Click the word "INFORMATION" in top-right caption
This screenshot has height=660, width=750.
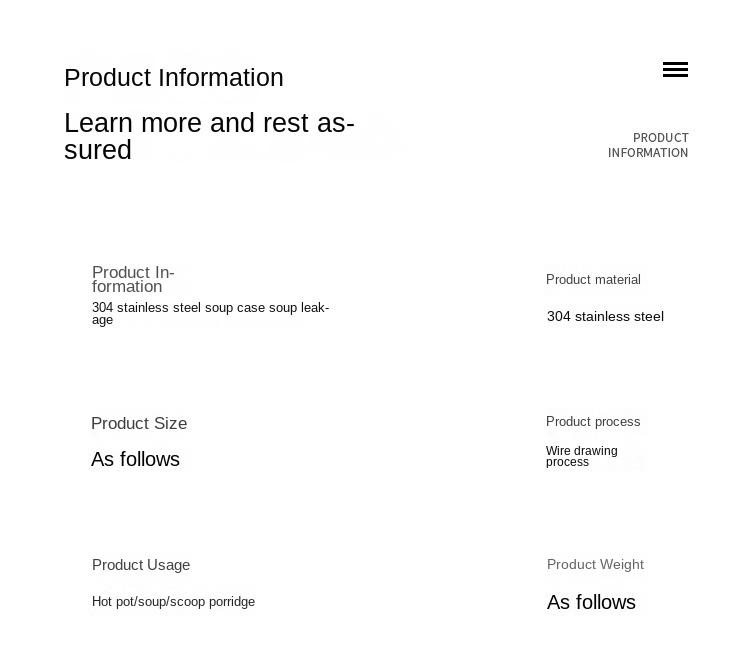[648, 153]
